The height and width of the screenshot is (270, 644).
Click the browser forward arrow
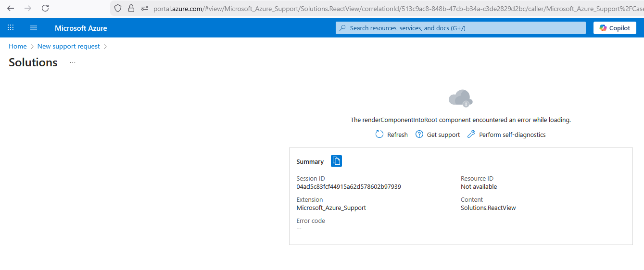(x=28, y=8)
